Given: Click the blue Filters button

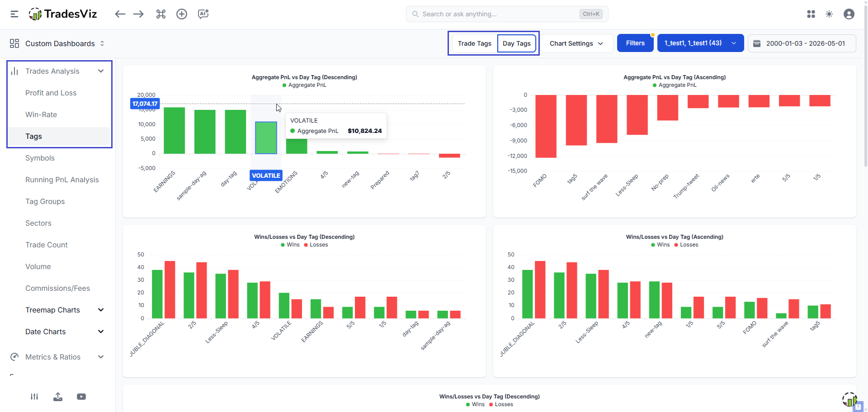Looking at the screenshot, I should 635,43.
